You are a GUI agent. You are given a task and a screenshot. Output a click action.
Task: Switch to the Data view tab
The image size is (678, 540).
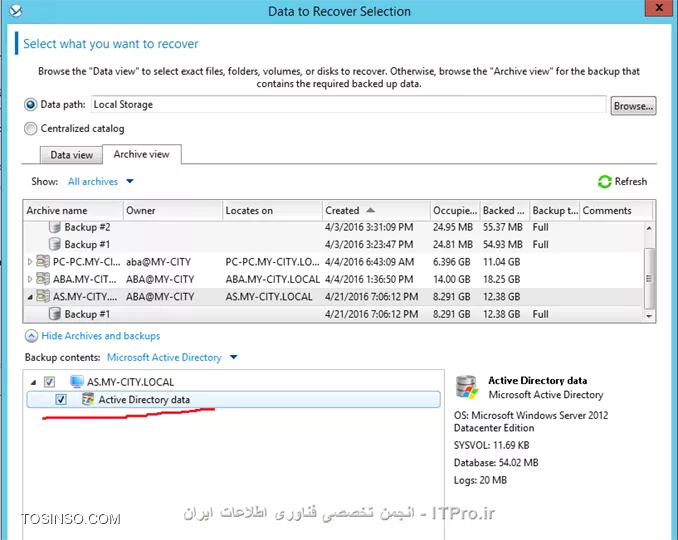tap(71, 155)
